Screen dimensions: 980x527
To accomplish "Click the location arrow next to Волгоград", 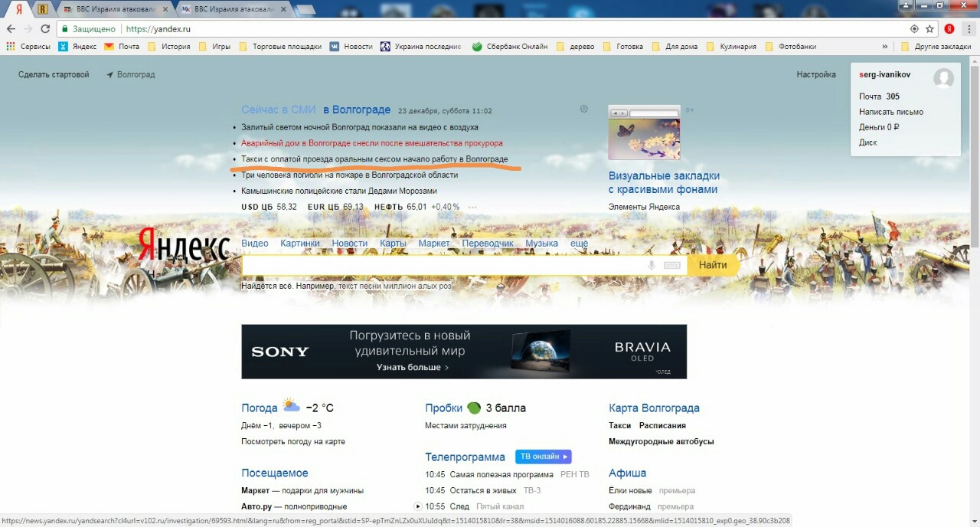I will [x=109, y=75].
